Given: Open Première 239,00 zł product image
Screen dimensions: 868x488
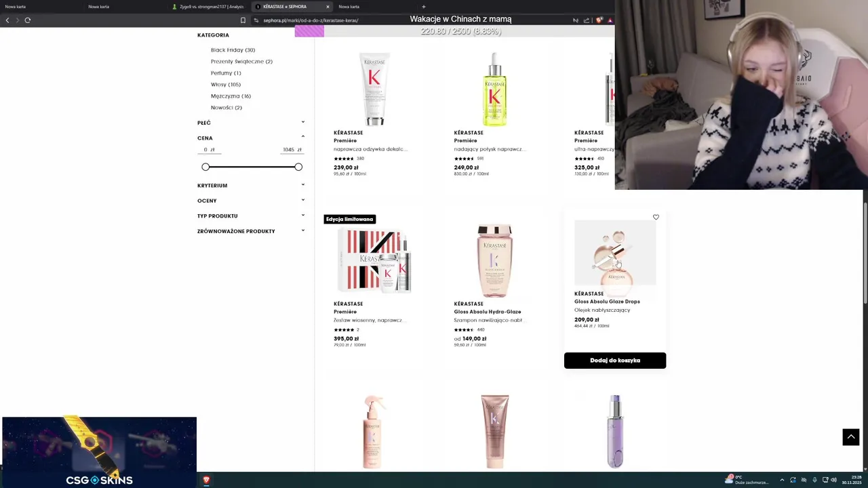Looking at the screenshot, I should pyautogui.click(x=374, y=89).
